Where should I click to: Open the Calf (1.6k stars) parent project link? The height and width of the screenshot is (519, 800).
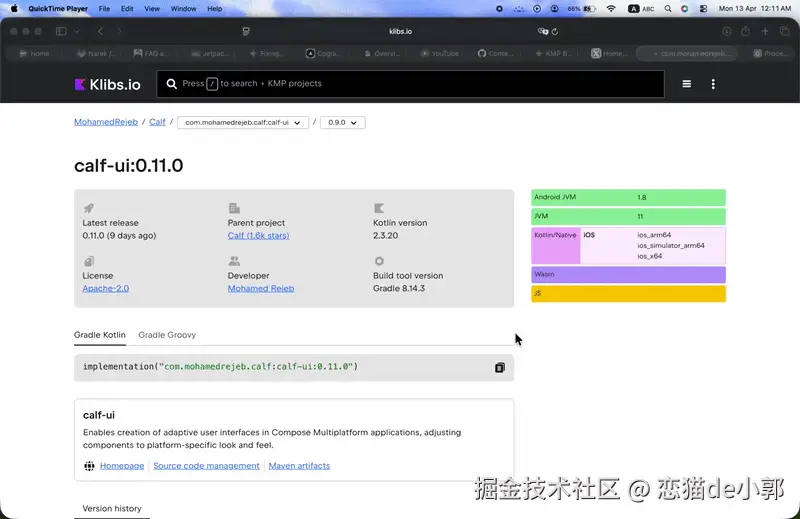(x=258, y=236)
